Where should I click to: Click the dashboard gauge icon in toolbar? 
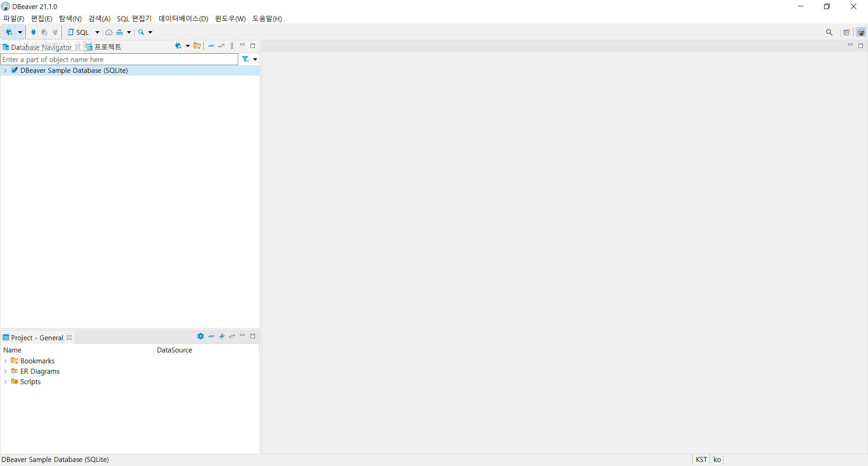(x=109, y=32)
